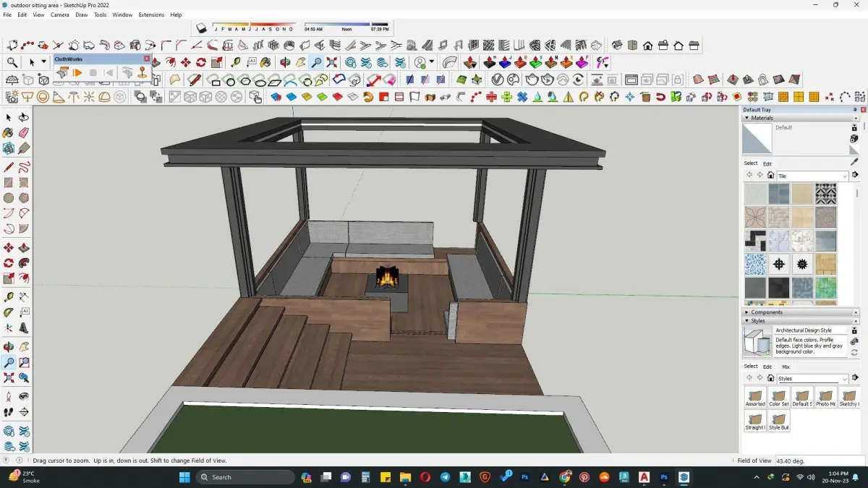Open the Style Builder folder
Image resolution: width=868 pixels, height=488 pixels.
tap(778, 421)
